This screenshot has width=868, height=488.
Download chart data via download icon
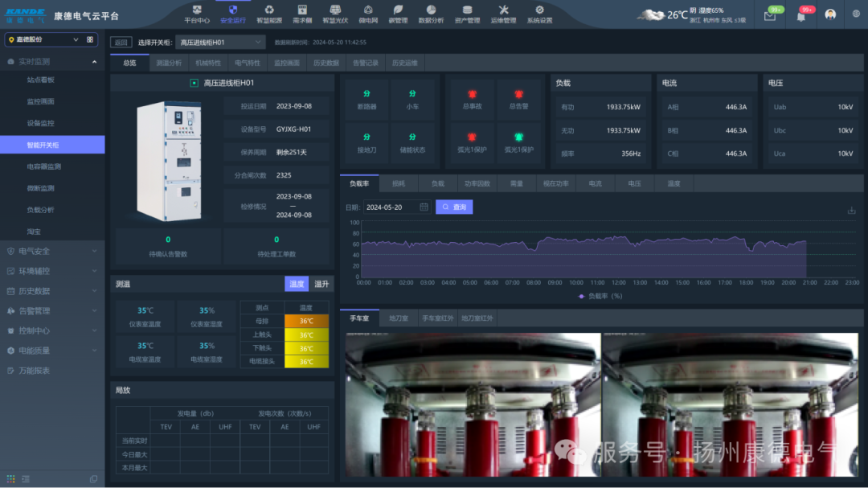click(851, 211)
